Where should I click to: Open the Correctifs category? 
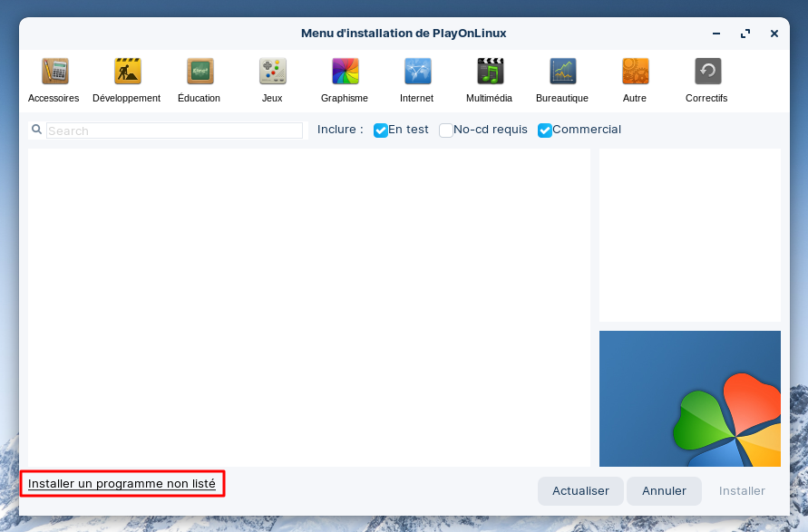(707, 81)
